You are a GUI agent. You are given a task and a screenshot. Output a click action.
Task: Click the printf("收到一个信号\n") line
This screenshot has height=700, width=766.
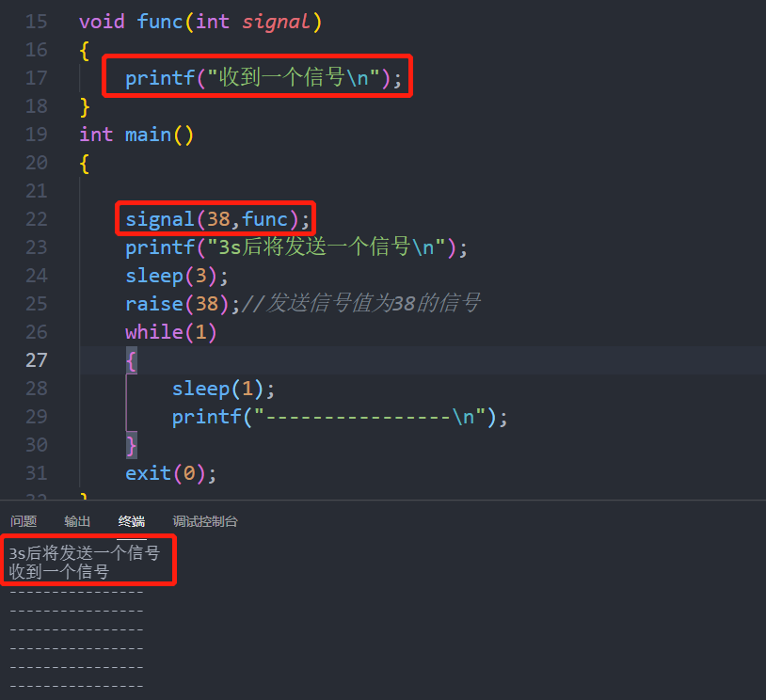(x=263, y=77)
